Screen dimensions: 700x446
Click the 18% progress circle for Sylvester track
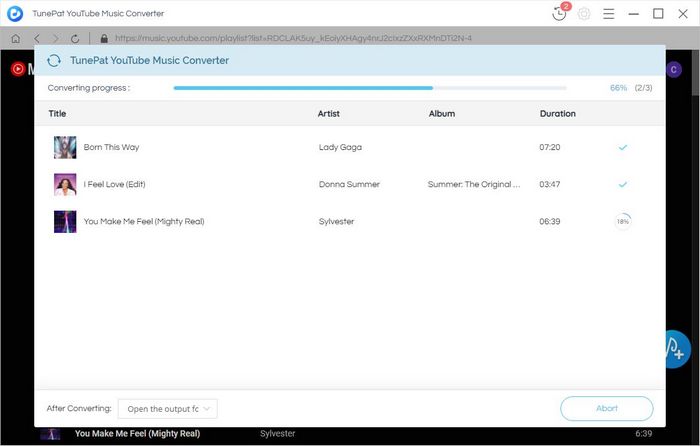click(623, 221)
